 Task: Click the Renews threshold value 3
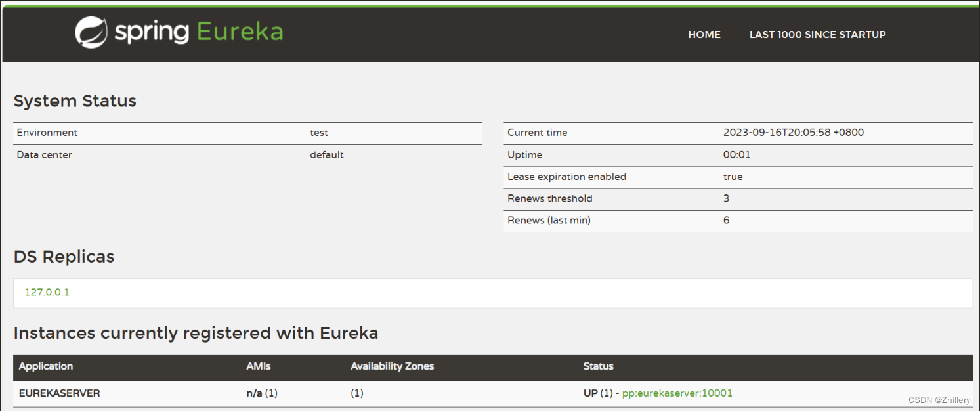727,198
